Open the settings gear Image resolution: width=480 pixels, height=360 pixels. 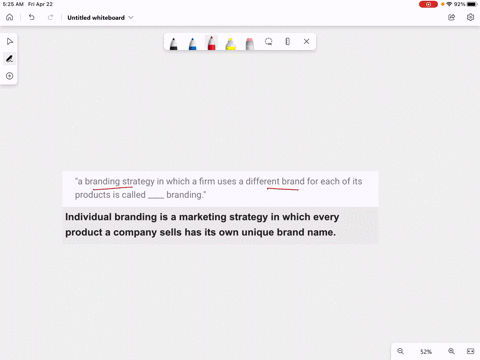coord(470,17)
